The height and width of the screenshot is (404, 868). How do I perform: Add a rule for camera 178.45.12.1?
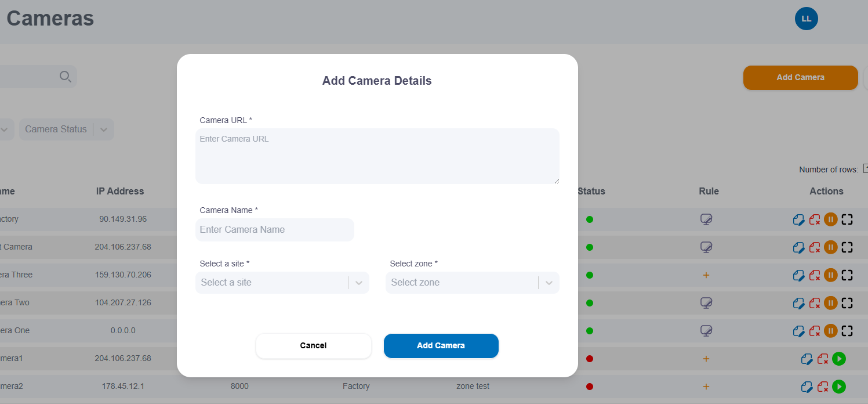706,387
